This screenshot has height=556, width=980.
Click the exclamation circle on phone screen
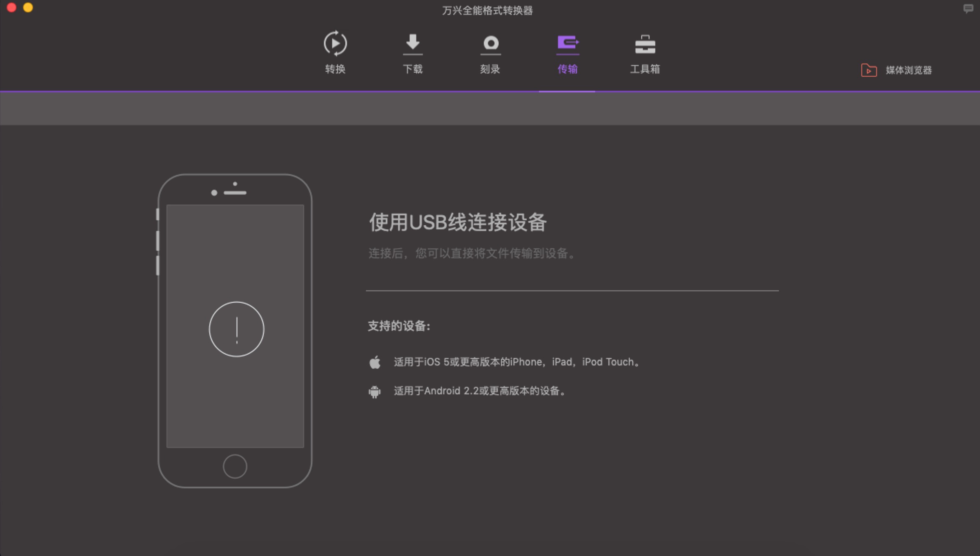coord(236,329)
